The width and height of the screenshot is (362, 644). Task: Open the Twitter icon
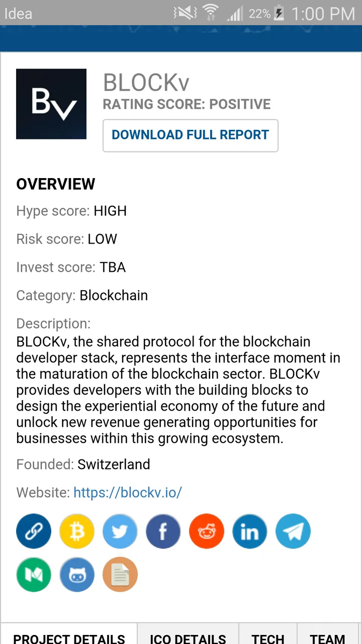(x=120, y=531)
